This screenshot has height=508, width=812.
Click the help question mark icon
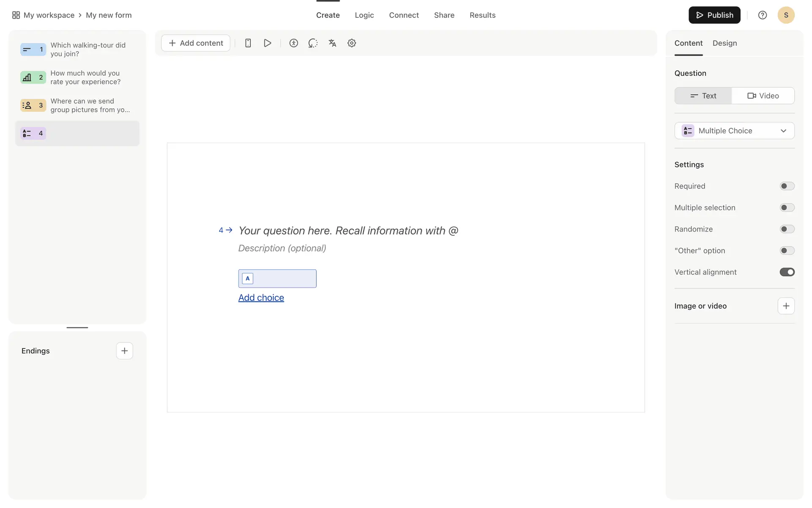(762, 15)
